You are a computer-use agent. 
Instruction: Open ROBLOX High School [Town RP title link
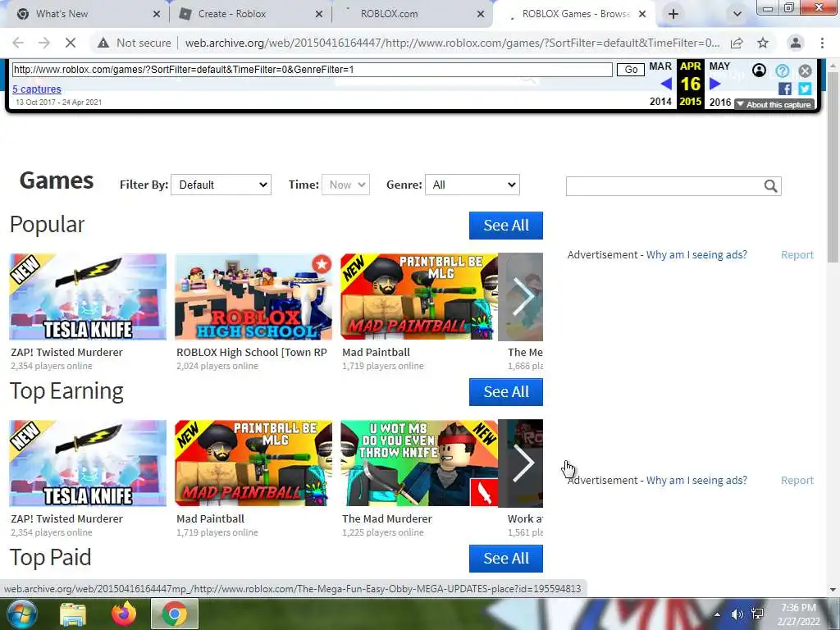point(252,353)
